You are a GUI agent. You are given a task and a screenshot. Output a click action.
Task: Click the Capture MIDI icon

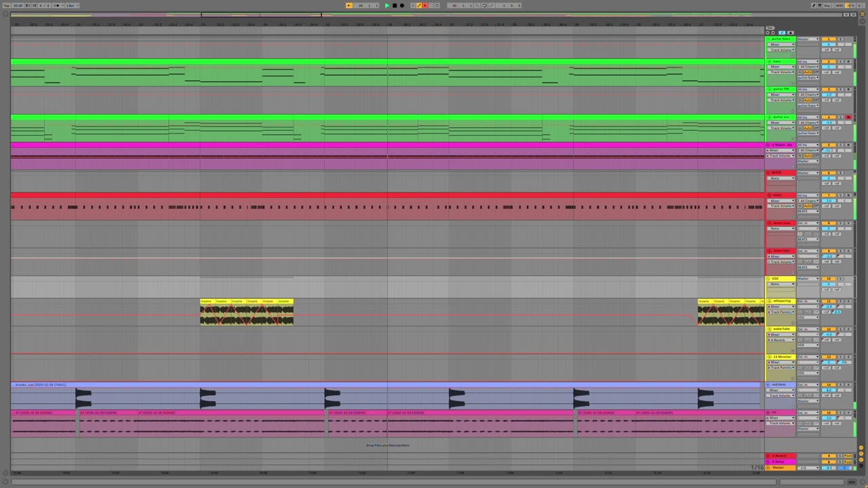(x=431, y=5)
